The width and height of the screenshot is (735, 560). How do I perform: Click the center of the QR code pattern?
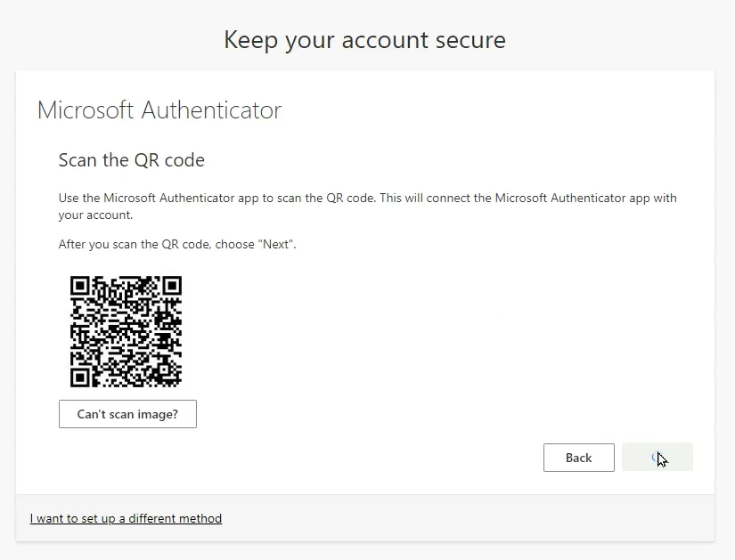[127, 332]
